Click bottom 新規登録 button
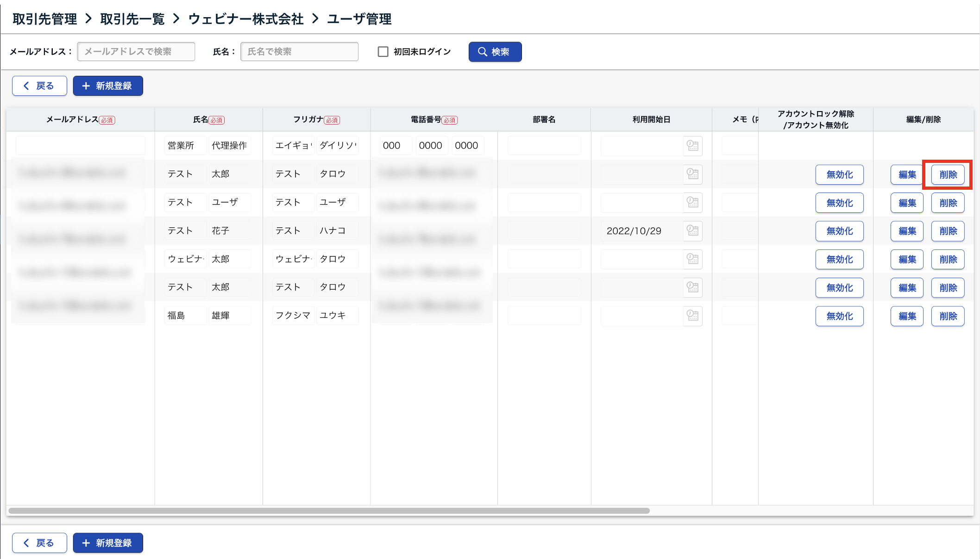This screenshot has width=980, height=560. click(108, 543)
